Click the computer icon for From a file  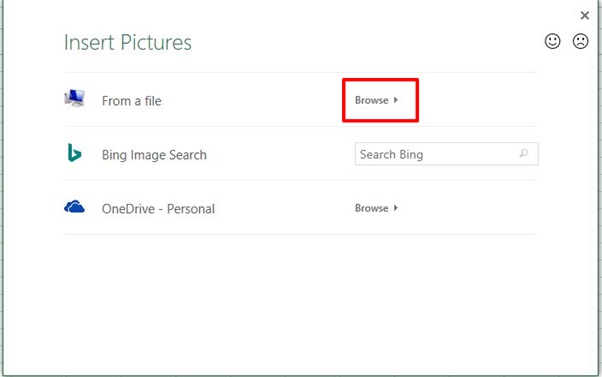tap(74, 98)
